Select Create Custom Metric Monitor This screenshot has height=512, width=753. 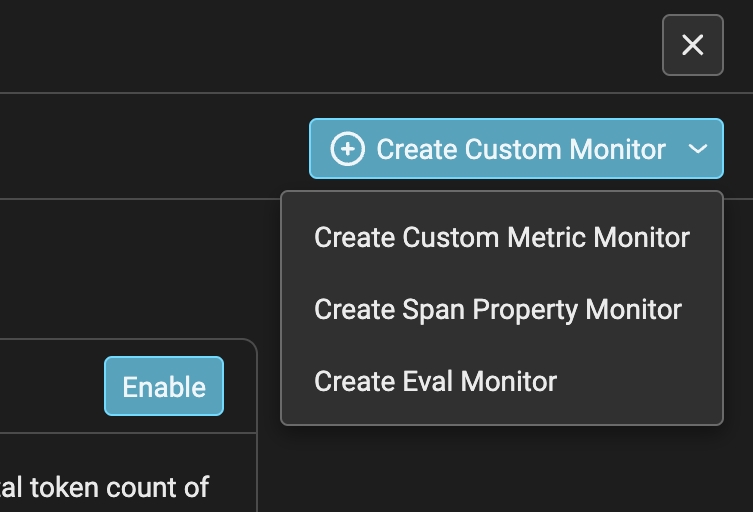(x=501, y=238)
